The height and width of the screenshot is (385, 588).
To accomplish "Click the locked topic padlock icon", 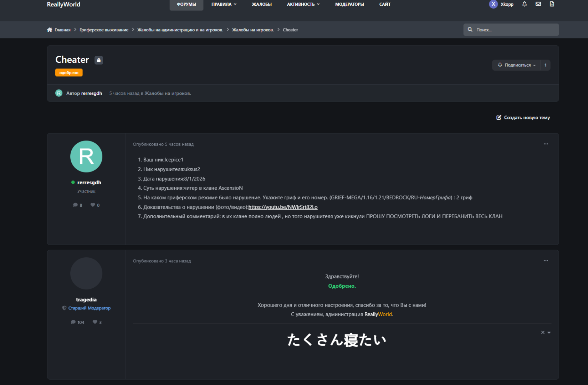I will (99, 60).
